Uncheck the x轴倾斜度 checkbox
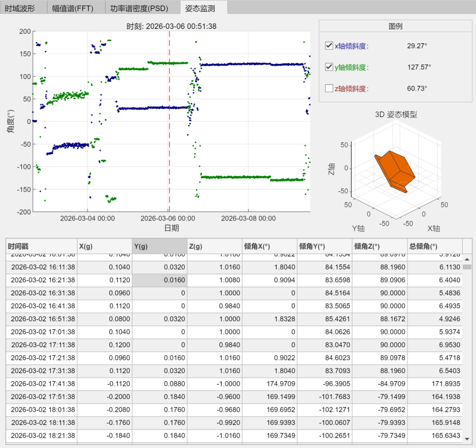 (329, 45)
